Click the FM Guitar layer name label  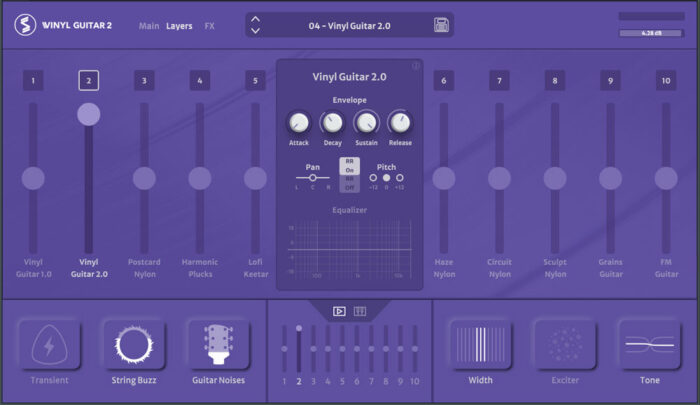pos(666,268)
